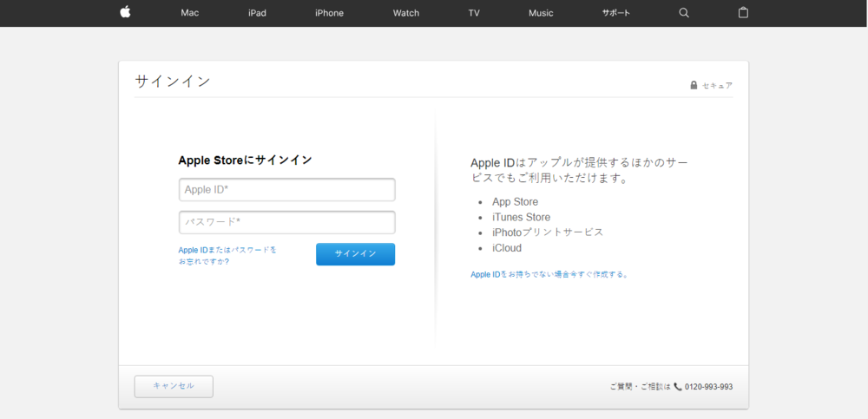This screenshot has width=868, height=419.
Task: Open the shopping bag icon
Action: point(744,13)
